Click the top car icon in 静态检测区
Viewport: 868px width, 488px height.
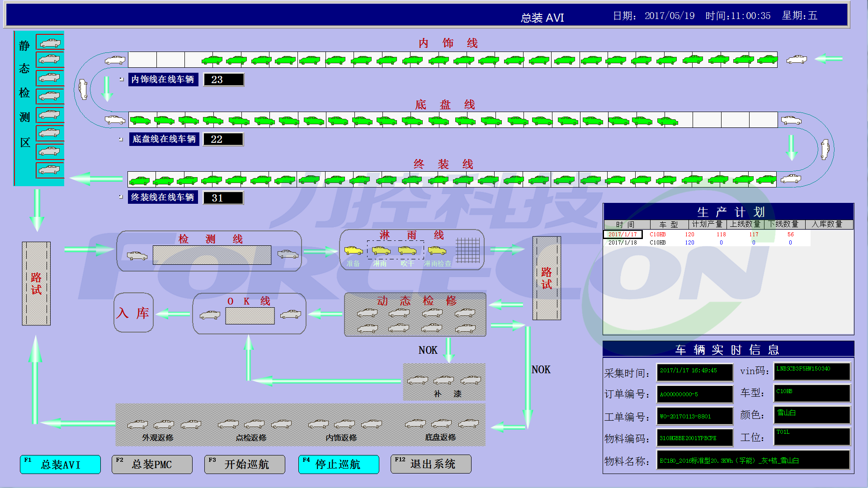point(50,42)
